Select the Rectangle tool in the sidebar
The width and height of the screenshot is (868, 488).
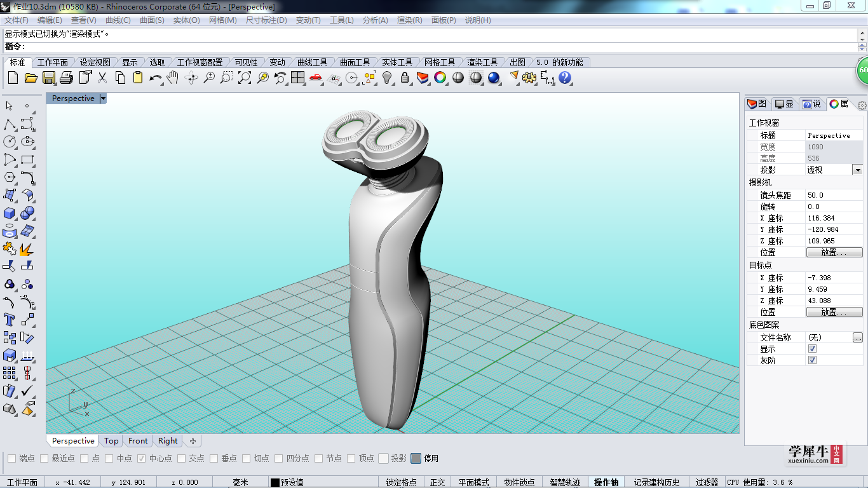pyautogui.click(x=27, y=159)
